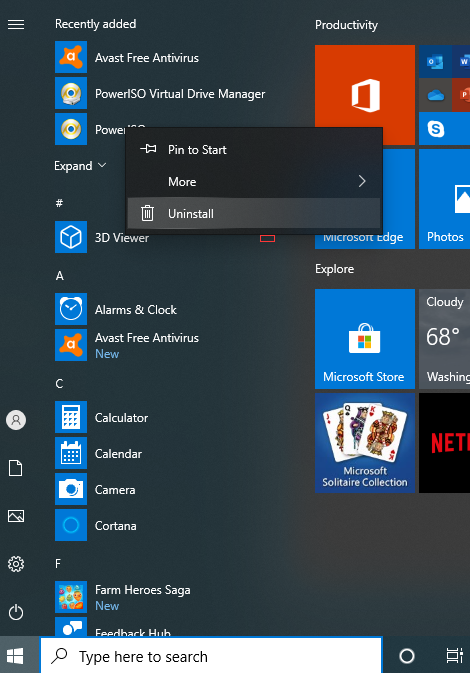Click the A letter group header

pyautogui.click(x=60, y=276)
